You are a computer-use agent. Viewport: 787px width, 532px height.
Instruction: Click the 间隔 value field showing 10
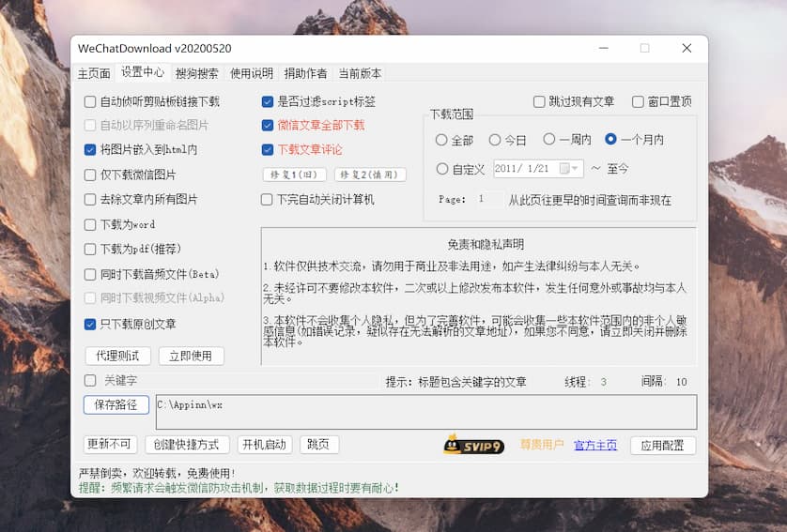pos(681,382)
